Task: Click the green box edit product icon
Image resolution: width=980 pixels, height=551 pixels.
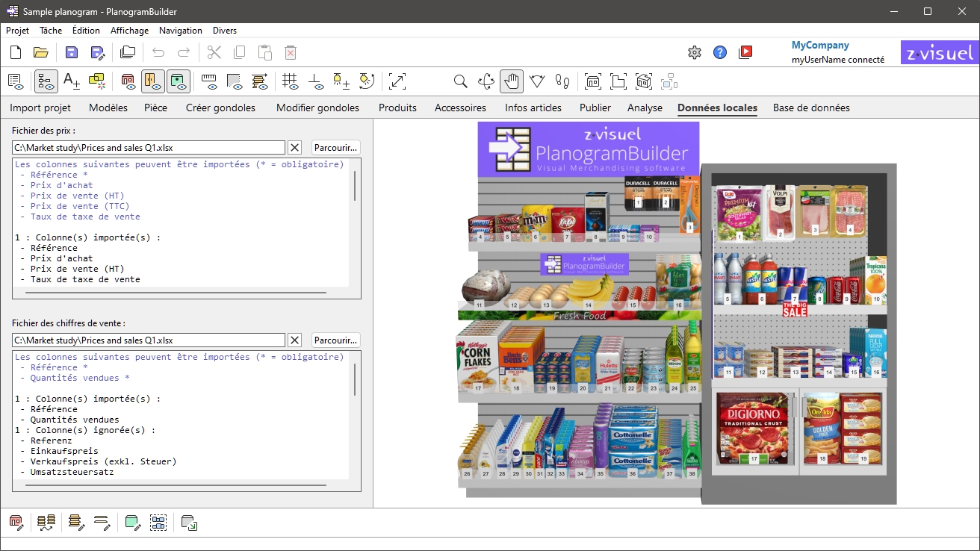Action: coord(133,523)
